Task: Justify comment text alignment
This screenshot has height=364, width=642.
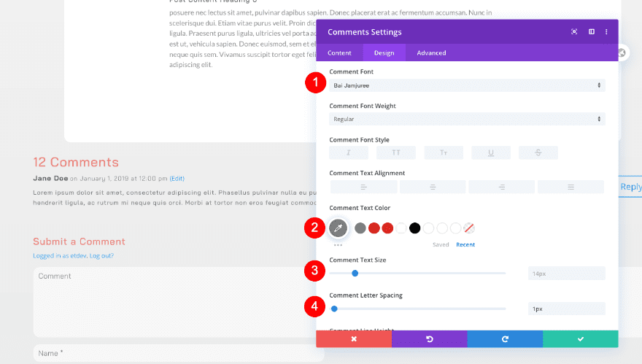Action: point(571,187)
